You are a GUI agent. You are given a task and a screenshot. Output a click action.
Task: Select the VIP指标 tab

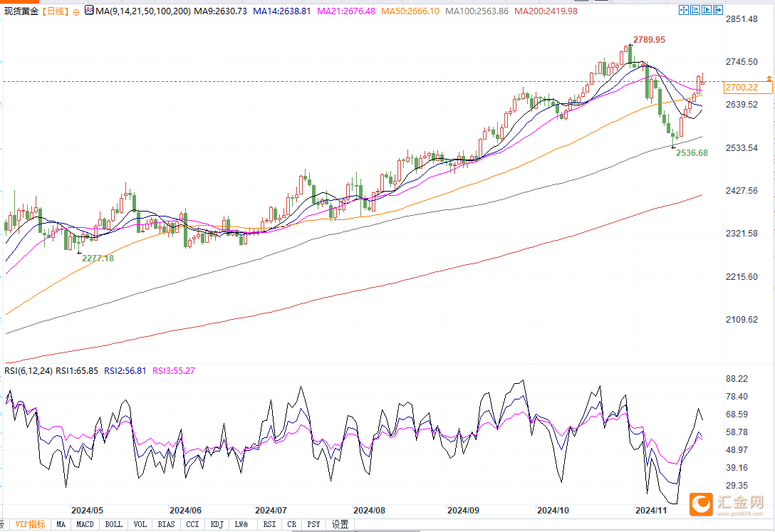[31, 525]
